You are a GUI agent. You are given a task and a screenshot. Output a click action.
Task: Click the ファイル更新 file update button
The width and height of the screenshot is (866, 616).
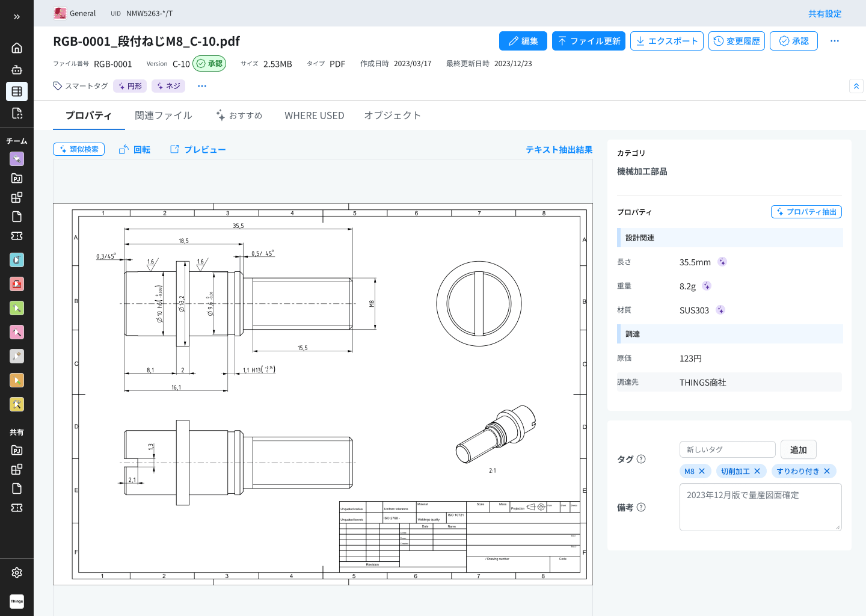point(589,41)
